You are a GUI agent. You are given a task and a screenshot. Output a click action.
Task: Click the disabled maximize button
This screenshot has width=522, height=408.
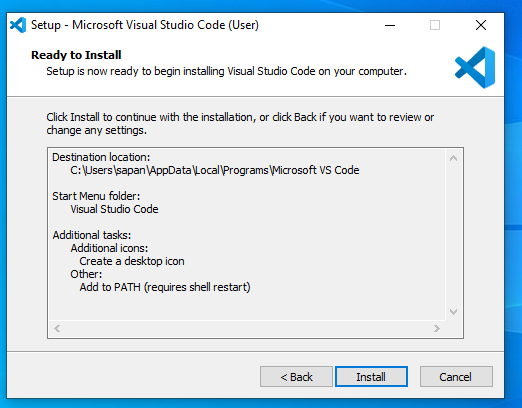435,25
